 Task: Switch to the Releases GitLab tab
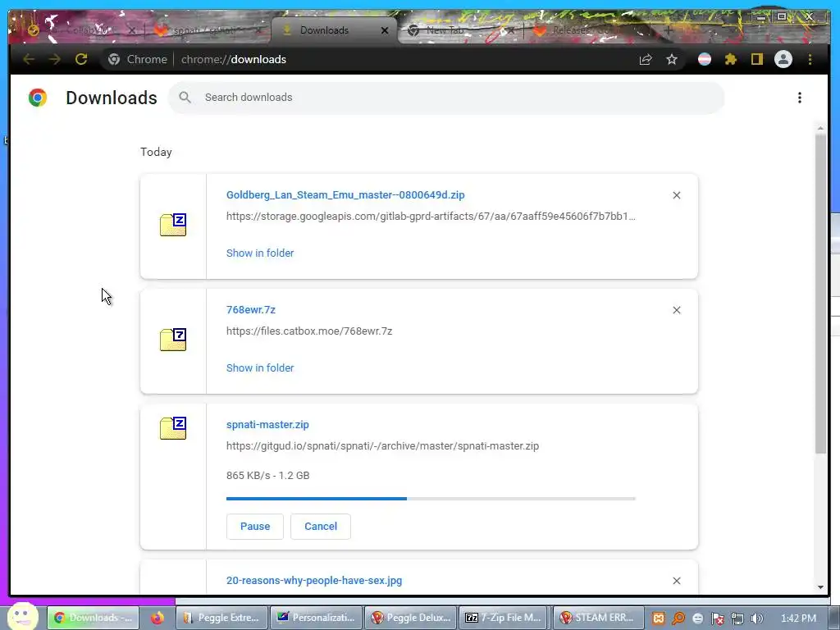pos(584,30)
